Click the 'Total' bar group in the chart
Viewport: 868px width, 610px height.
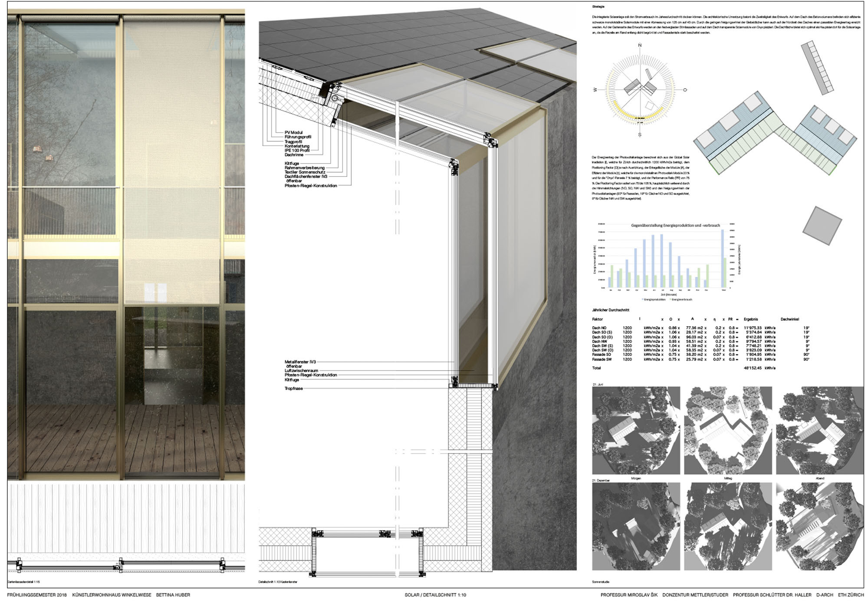pos(723,259)
